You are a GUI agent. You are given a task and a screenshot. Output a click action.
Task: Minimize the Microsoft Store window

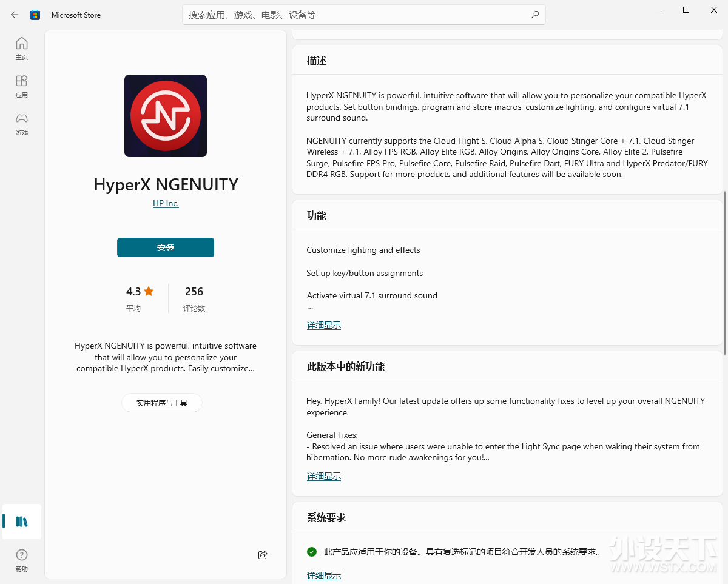(x=658, y=10)
